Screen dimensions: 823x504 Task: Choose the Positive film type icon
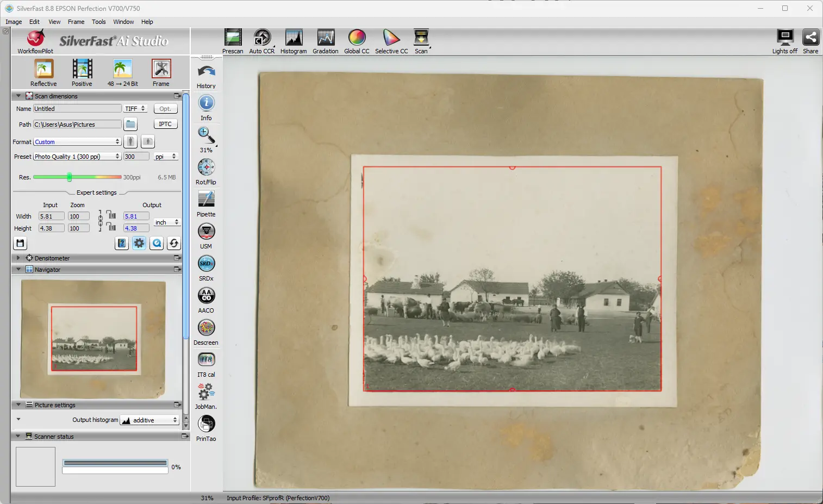pos(82,69)
